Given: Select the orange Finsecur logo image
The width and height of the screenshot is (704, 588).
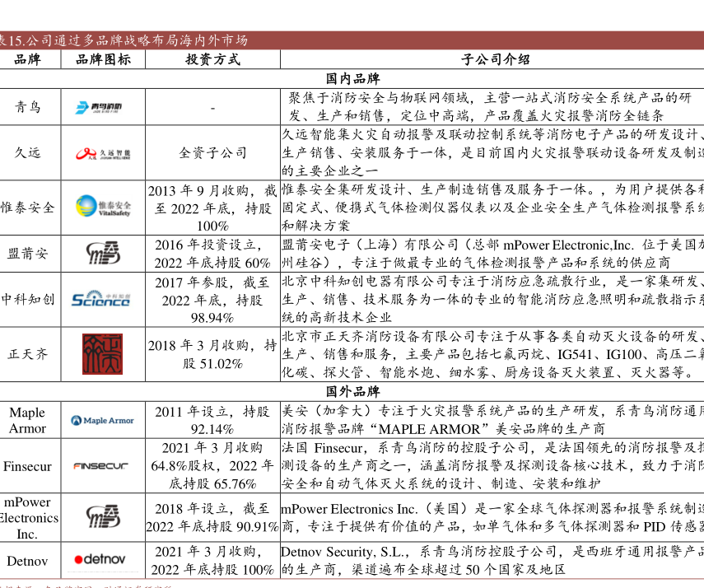Looking at the screenshot, I should (x=100, y=466).
